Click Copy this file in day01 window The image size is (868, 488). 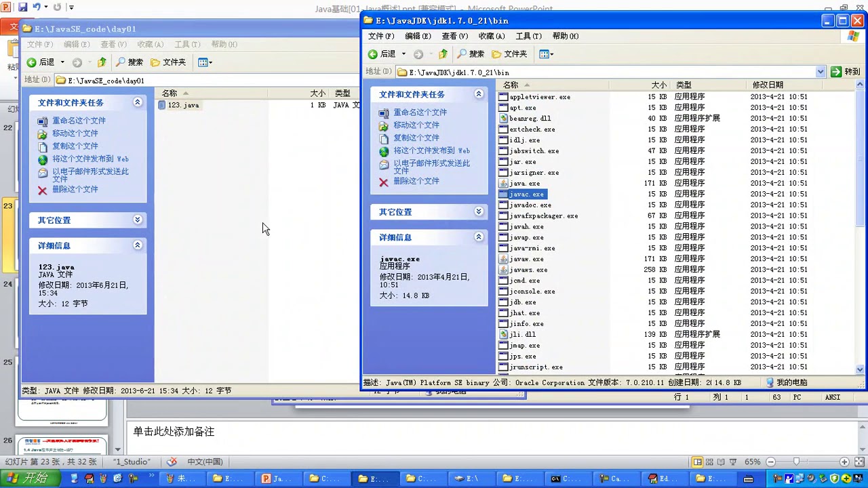(x=75, y=146)
